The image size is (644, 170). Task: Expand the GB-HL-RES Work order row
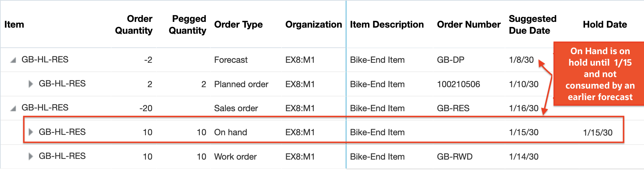coord(31,156)
